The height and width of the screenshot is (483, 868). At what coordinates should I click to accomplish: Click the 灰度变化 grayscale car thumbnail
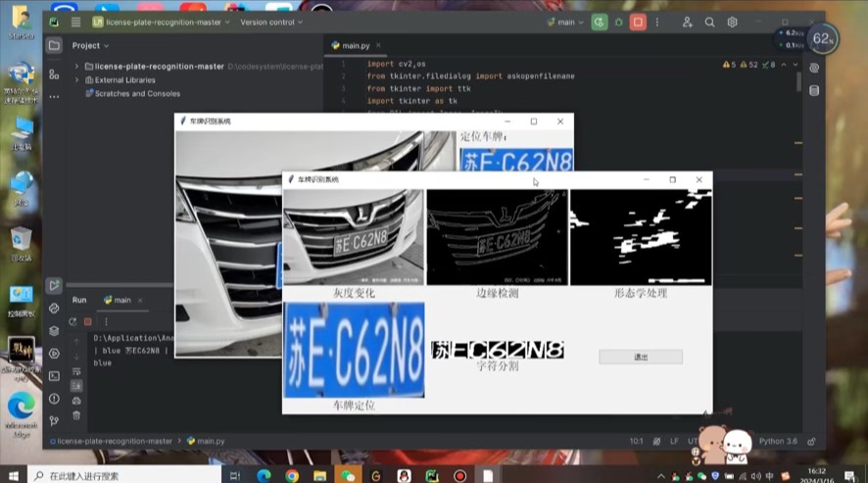(x=354, y=237)
